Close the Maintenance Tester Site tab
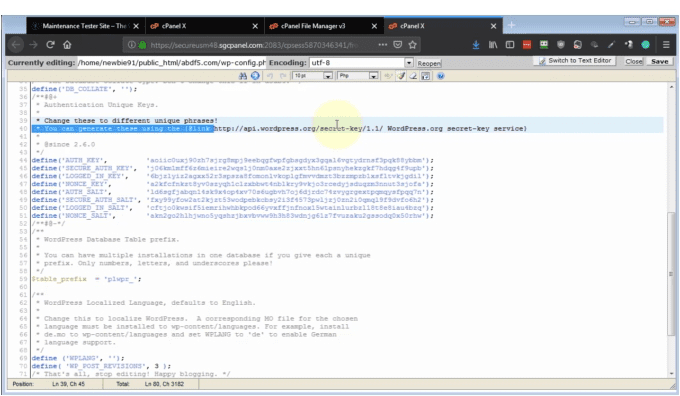The width and height of the screenshot is (680, 396). click(x=136, y=26)
